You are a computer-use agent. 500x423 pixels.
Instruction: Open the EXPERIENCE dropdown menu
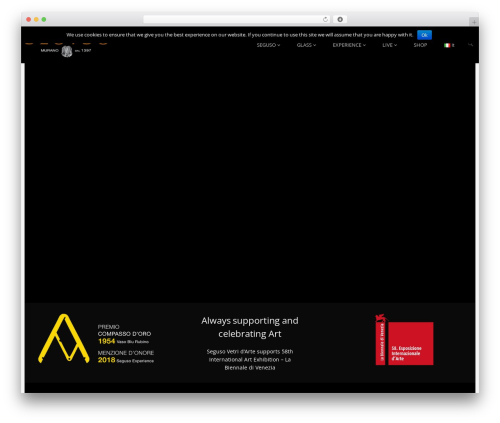tap(349, 45)
